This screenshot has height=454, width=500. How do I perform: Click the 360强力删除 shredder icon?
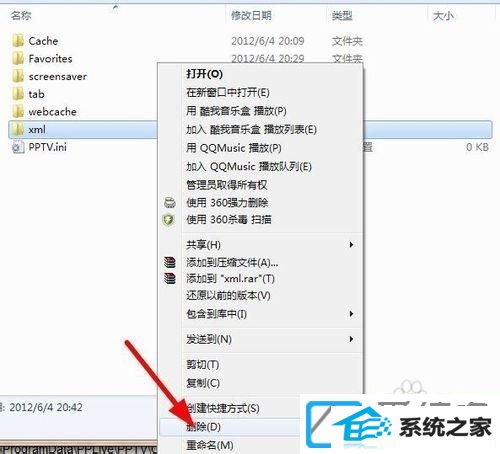coord(170,203)
